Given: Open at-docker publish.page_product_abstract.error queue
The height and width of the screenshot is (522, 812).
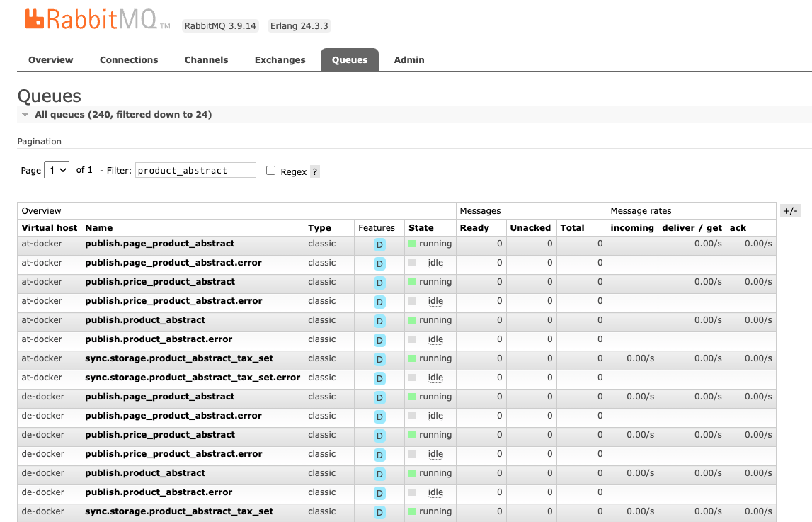Looking at the screenshot, I should pos(173,263).
